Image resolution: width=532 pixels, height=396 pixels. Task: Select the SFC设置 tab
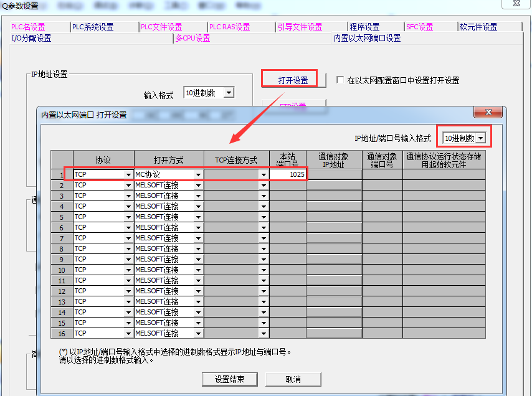(x=420, y=27)
